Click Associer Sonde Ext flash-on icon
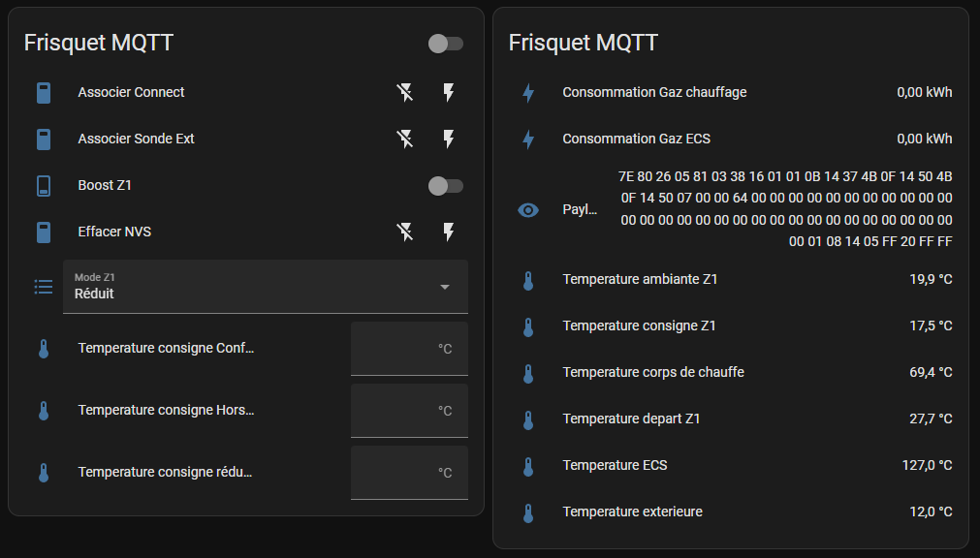 pyautogui.click(x=448, y=139)
